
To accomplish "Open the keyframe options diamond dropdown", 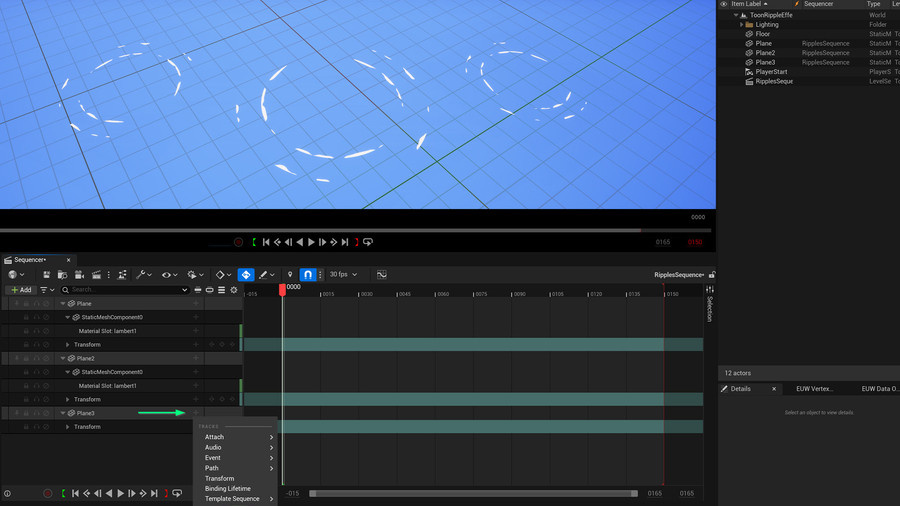I will pos(223,275).
